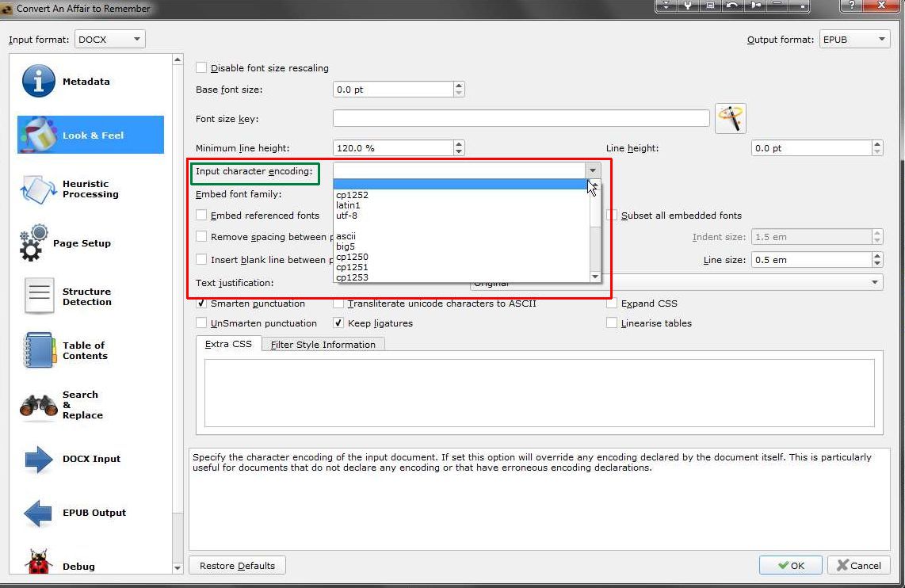Click sidebar scrollbar up arrow
905x588 pixels.
point(178,59)
